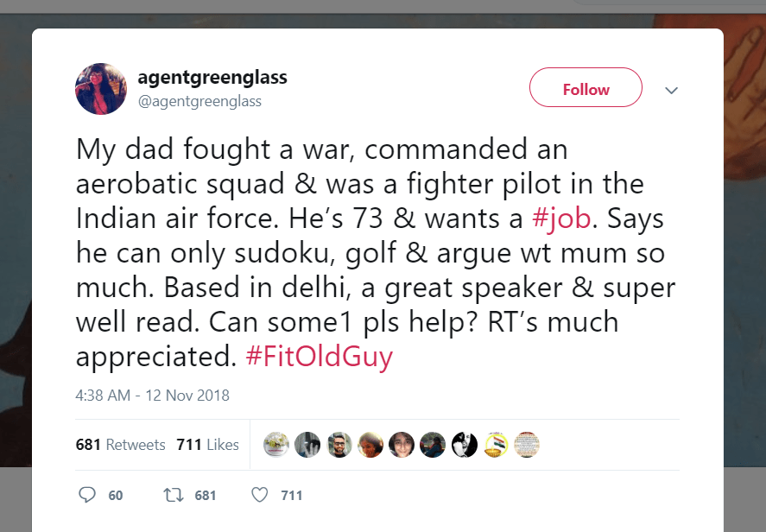Click the black-and-white liker avatar
The height and width of the screenshot is (532, 766).
pyautogui.click(x=465, y=445)
